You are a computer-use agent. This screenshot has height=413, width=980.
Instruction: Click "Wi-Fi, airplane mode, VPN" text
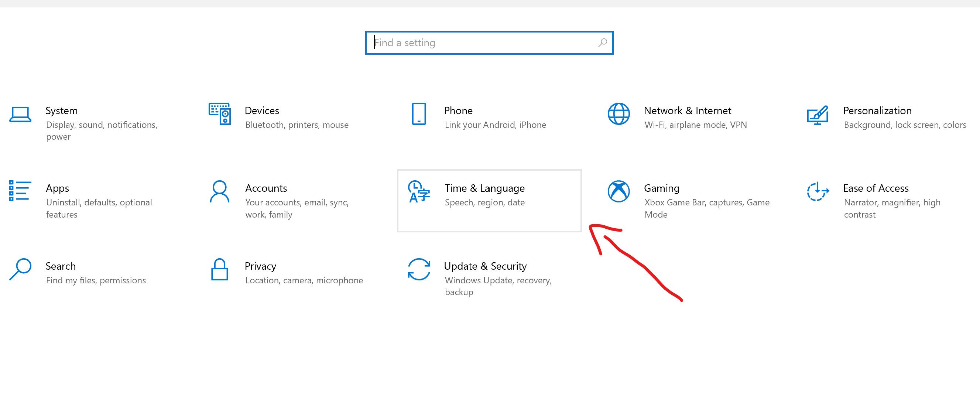695,125
